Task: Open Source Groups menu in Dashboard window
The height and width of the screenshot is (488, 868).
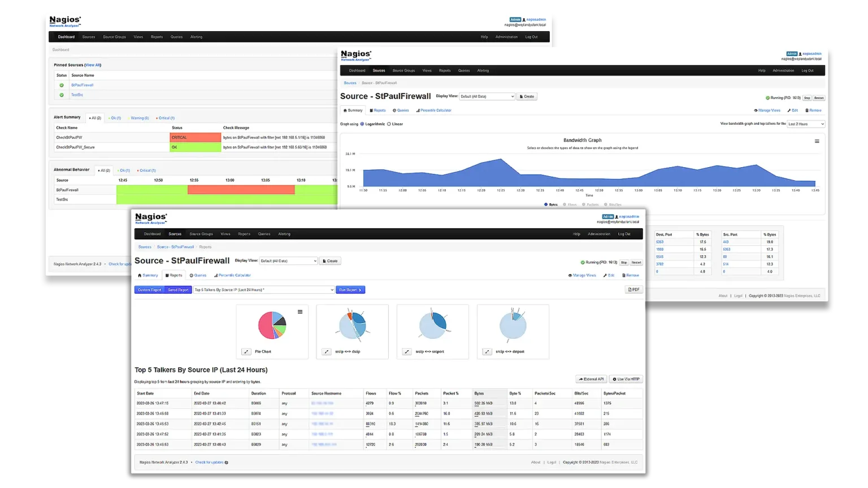Action: point(114,37)
